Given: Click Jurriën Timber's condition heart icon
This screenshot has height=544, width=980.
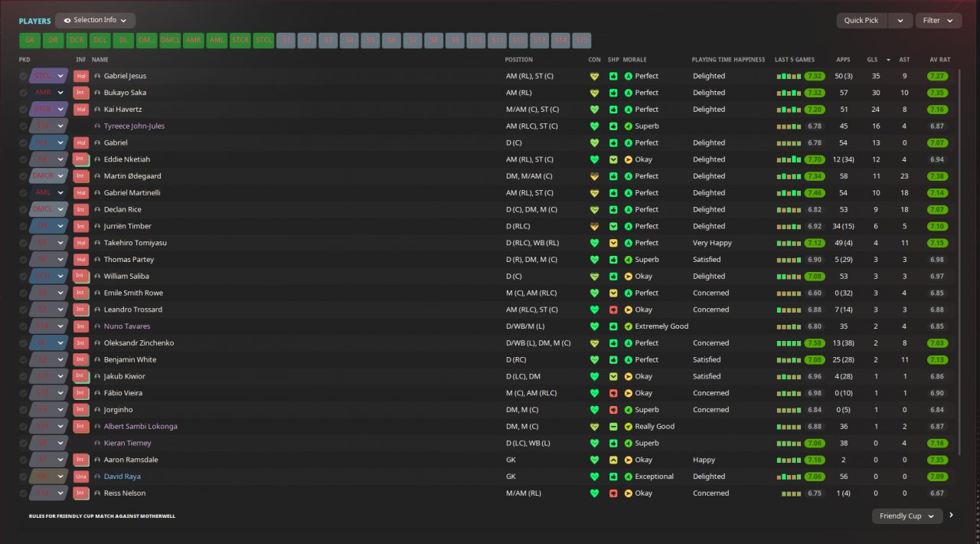Looking at the screenshot, I should [593, 226].
